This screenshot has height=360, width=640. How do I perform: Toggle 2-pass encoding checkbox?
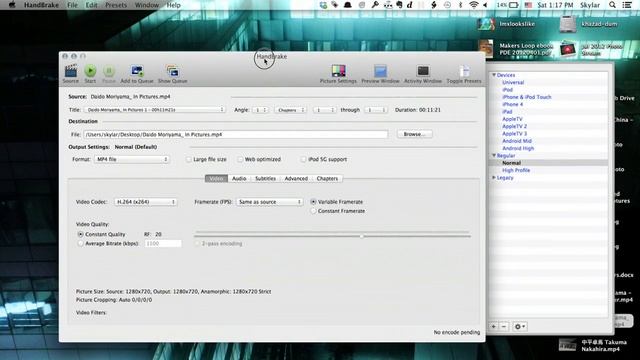click(198, 243)
